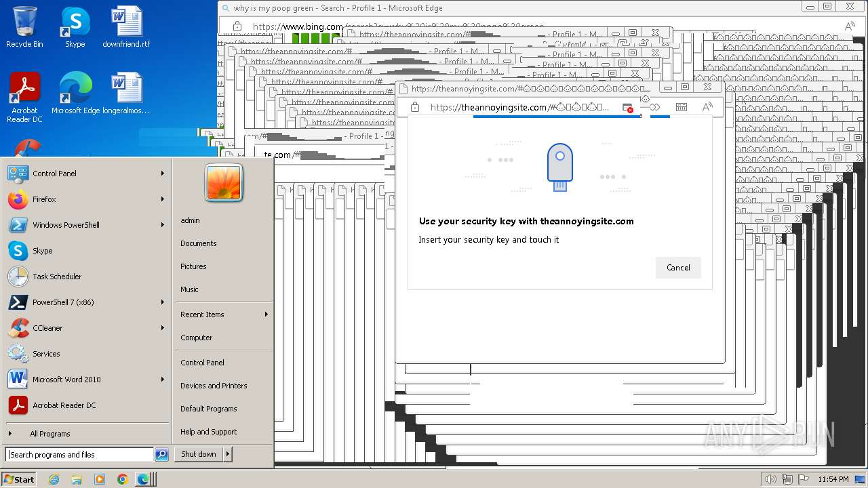
Task: Open Control Panel from the right column
Action: 202,363
